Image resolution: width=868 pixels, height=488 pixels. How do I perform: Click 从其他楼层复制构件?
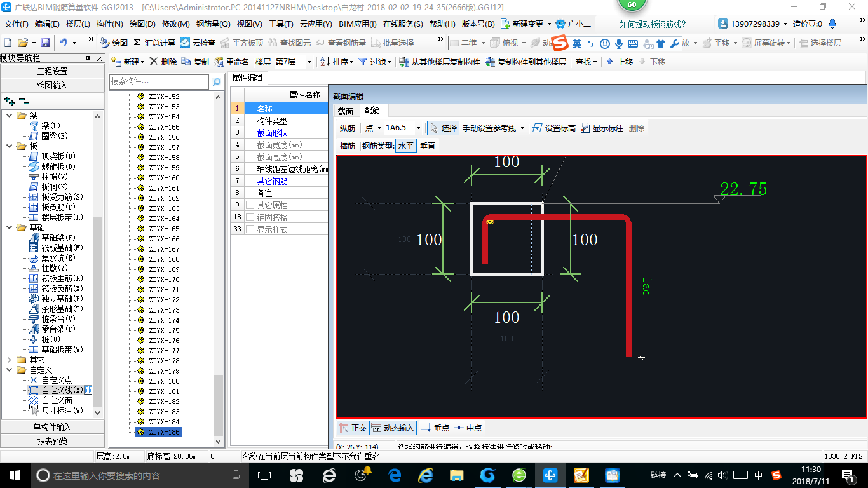point(440,62)
